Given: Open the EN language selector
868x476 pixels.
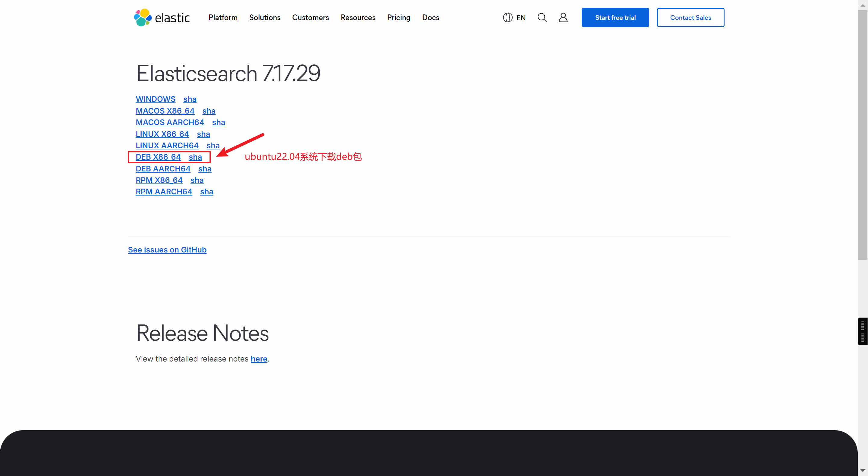Looking at the screenshot, I should click(x=514, y=17).
